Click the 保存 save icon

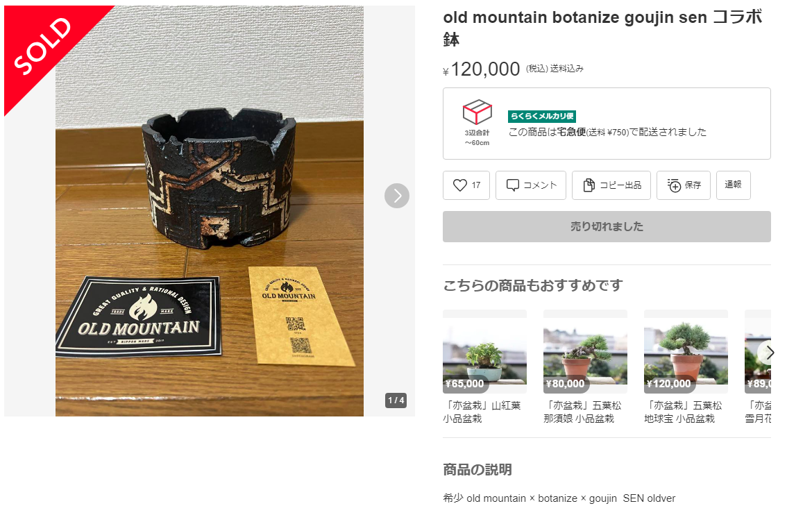674,185
